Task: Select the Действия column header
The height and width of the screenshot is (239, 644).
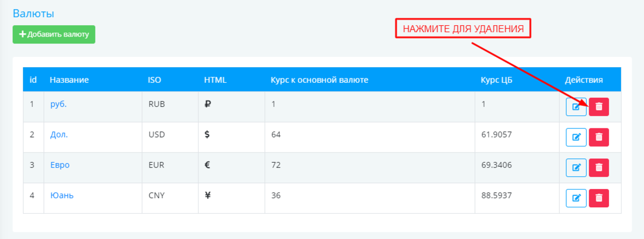Action: [x=584, y=80]
